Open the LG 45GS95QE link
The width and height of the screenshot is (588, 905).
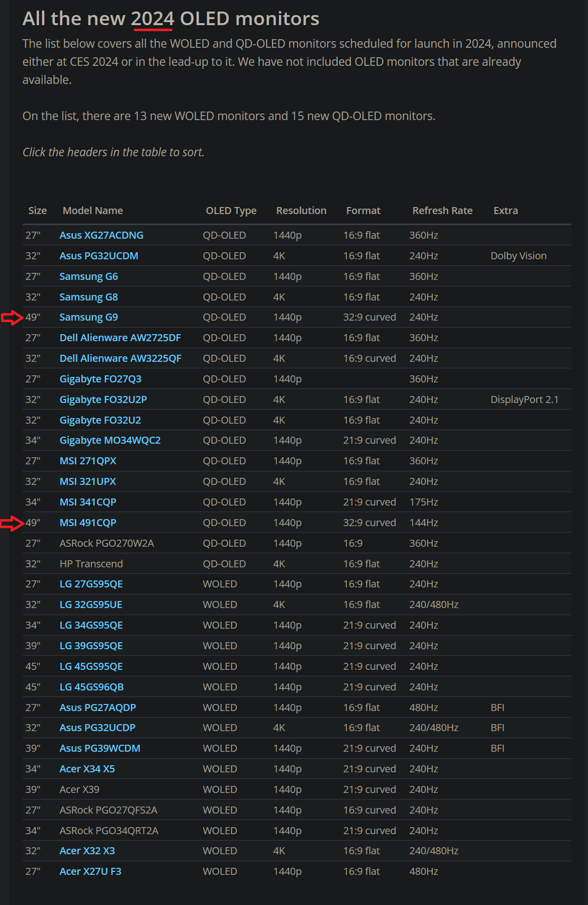click(x=91, y=666)
